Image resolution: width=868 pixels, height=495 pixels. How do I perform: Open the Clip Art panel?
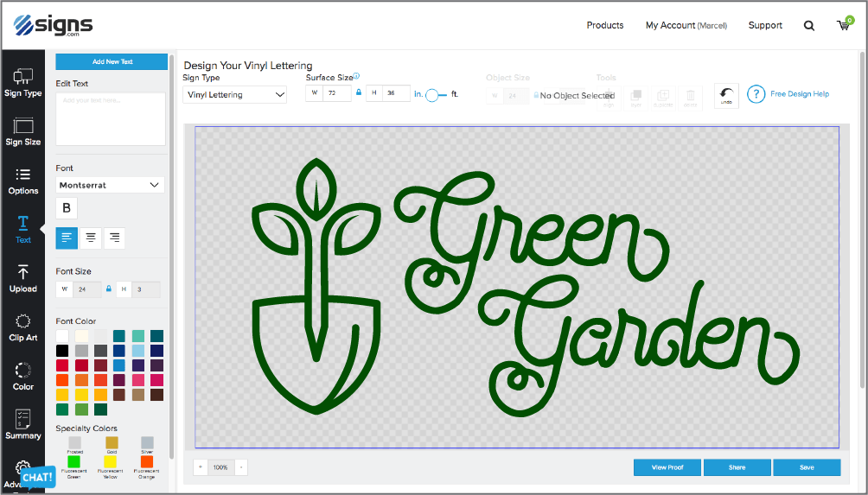[x=23, y=327]
